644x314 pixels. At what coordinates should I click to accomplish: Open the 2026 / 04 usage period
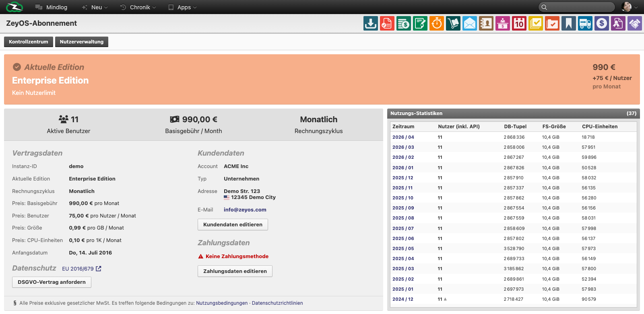tap(403, 137)
